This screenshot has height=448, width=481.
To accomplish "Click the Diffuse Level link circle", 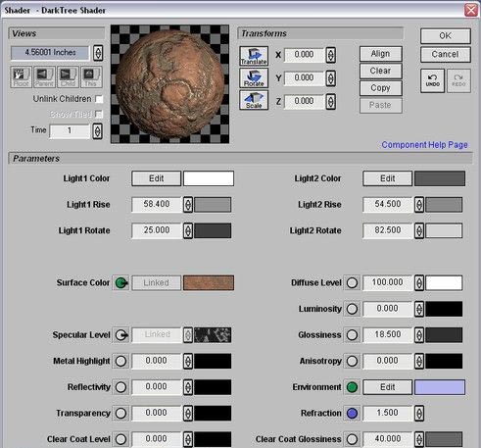I will click(x=352, y=283).
